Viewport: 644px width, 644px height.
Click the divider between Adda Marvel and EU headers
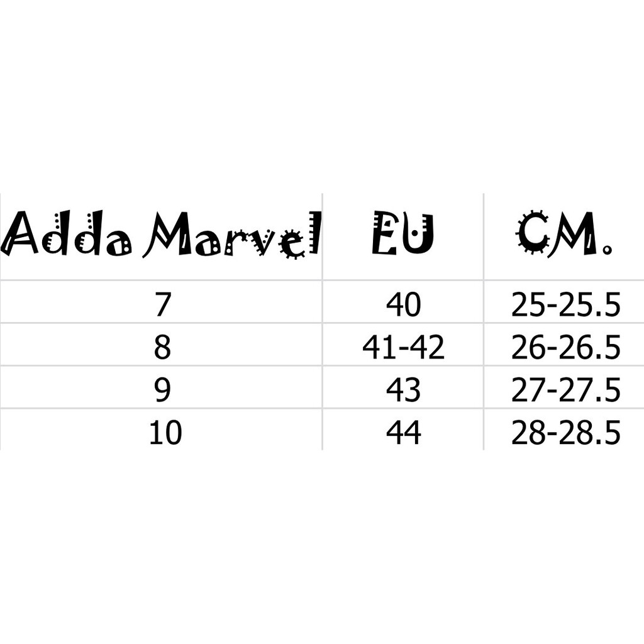(323, 236)
